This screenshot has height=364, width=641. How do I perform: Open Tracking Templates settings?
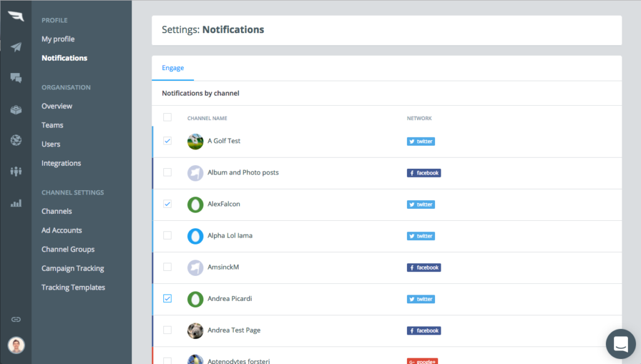pyautogui.click(x=73, y=287)
